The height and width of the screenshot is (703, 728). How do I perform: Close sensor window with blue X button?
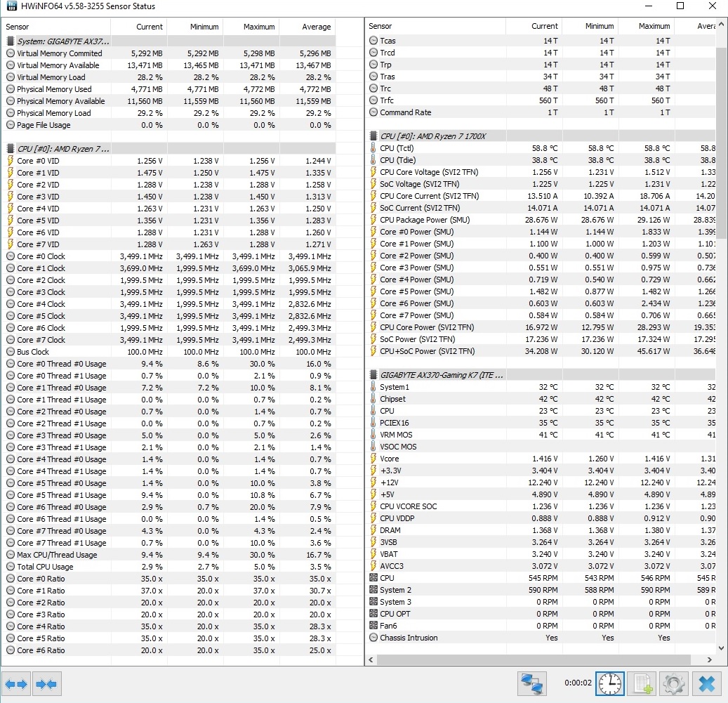click(707, 683)
